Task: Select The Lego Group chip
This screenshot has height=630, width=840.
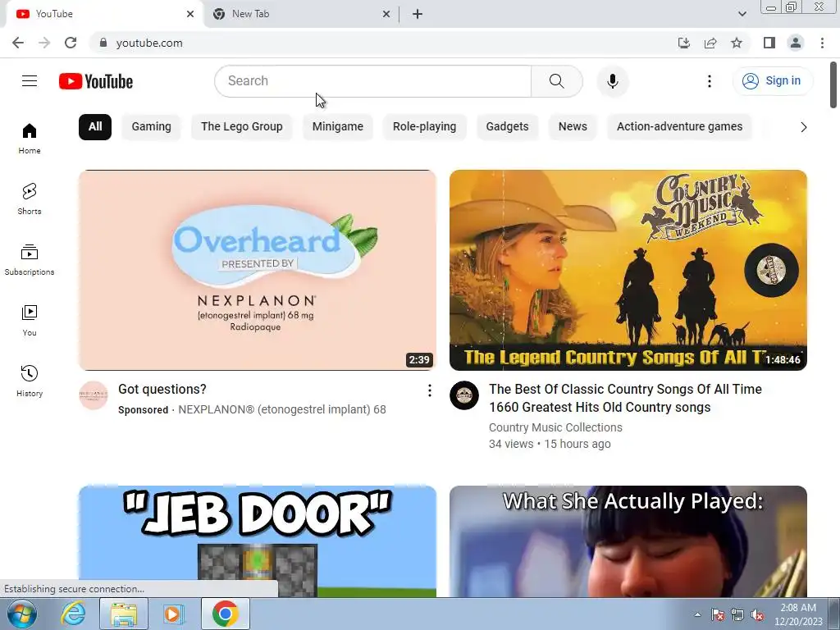Action: tap(242, 127)
